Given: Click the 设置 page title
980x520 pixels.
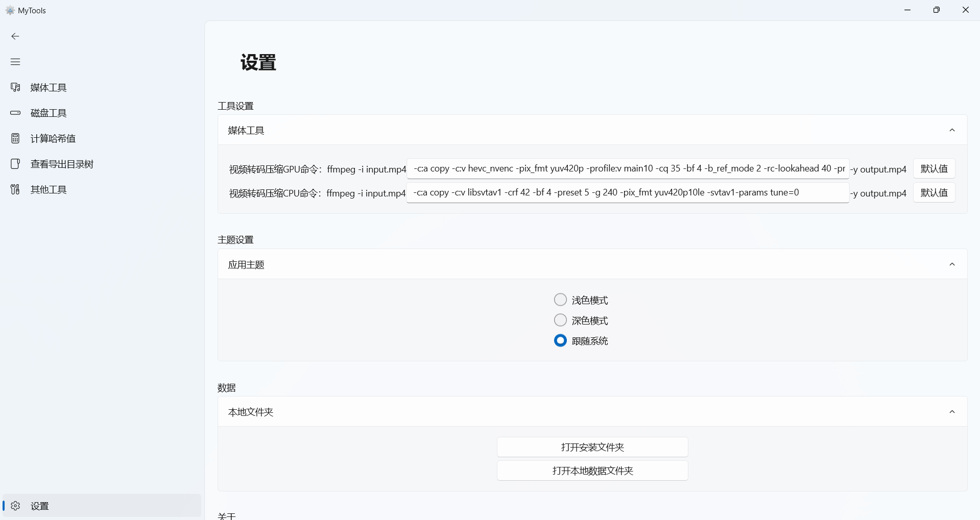Looking at the screenshot, I should point(258,62).
